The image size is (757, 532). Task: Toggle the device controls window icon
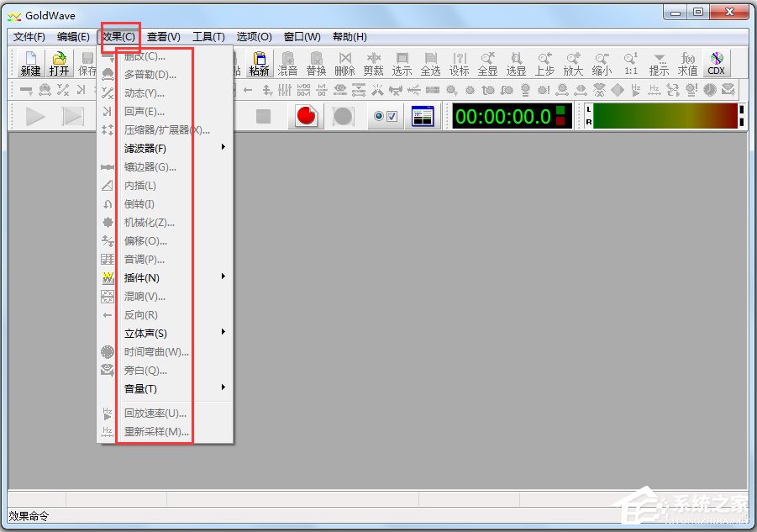[423, 116]
